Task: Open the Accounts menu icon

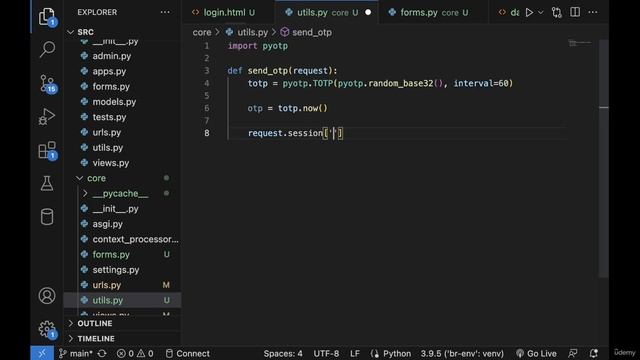Action: pyautogui.click(x=47, y=296)
